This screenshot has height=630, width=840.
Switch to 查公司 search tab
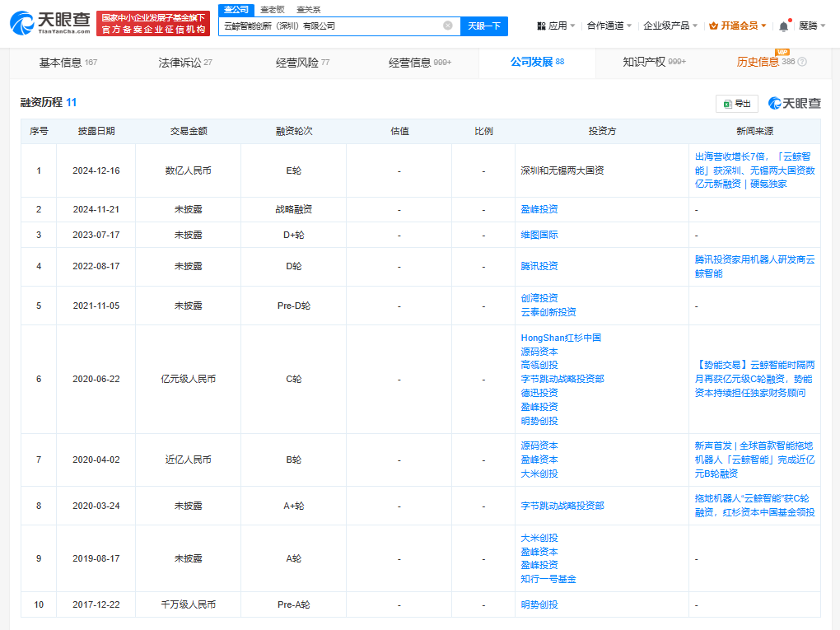(236, 10)
